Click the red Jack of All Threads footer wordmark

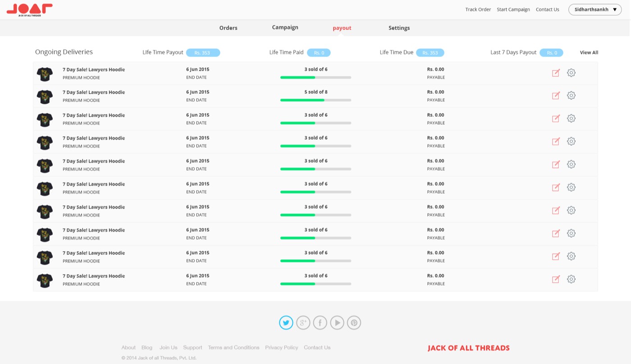(x=469, y=348)
